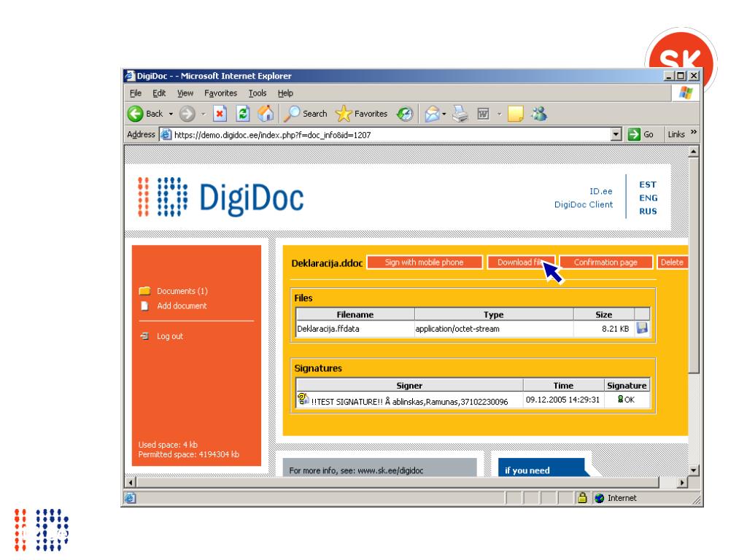
Task: Click the Delete document button
Action: 672,262
